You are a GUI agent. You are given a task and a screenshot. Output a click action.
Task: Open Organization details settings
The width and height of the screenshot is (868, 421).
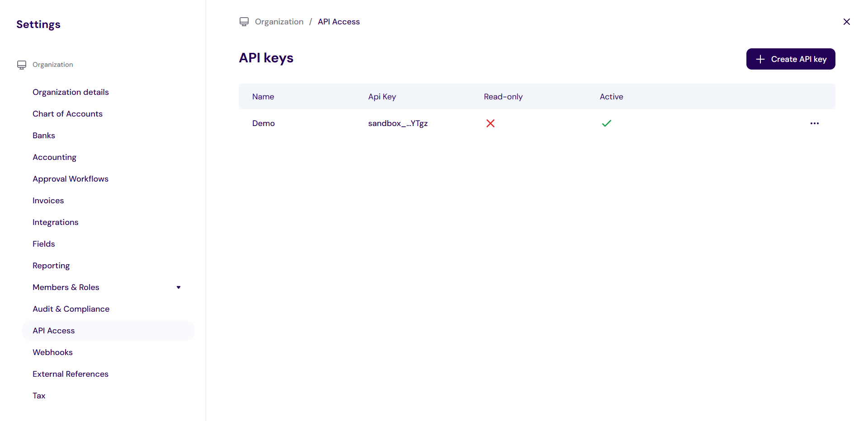pyautogui.click(x=71, y=92)
